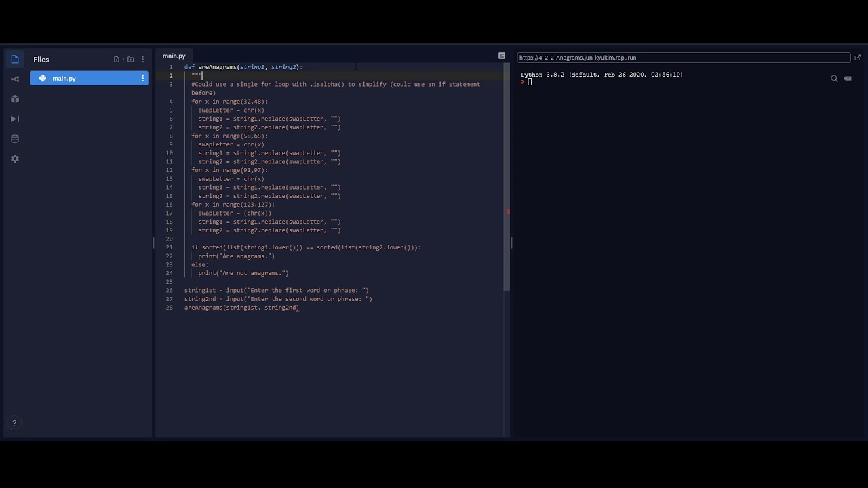Open output in new tab icon
The height and width of the screenshot is (488, 868).
pos(857,58)
